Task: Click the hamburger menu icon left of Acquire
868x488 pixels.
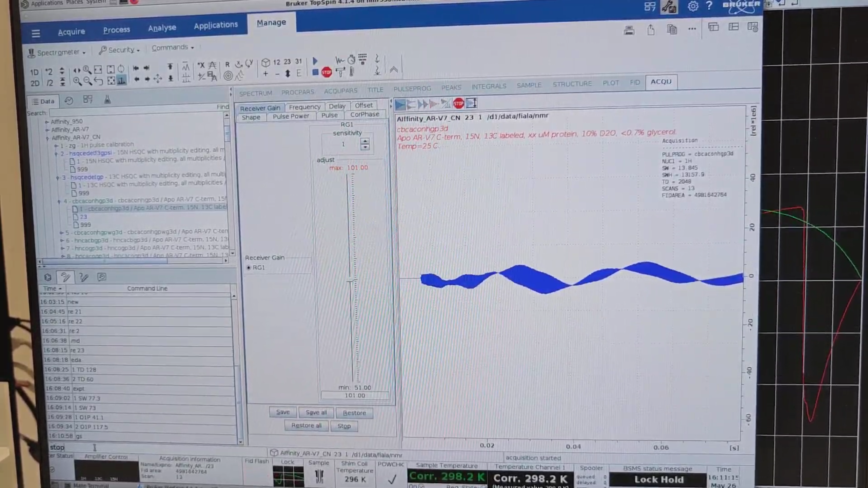Action: [x=36, y=34]
